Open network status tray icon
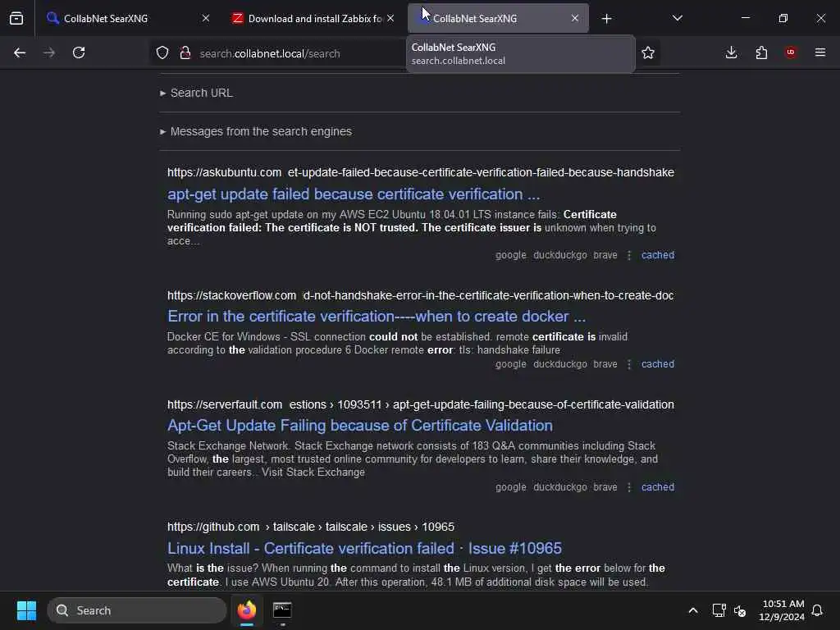Screen dimensions: 840x630 [x=719, y=610]
